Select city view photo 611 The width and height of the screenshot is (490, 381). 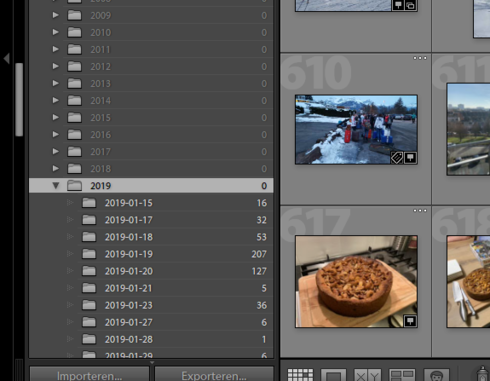(468, 129)
